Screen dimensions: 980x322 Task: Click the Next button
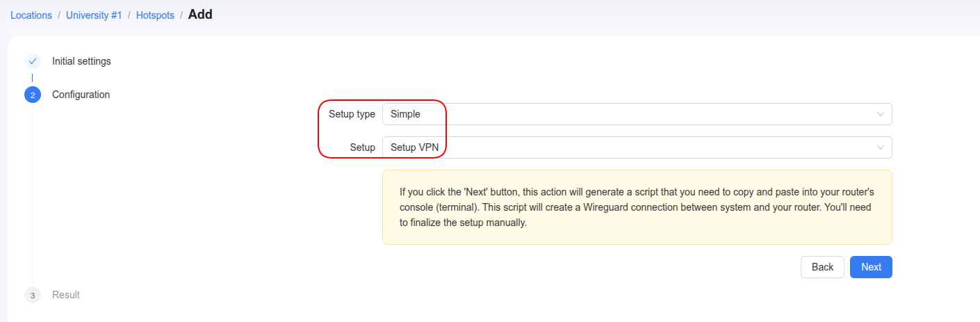point(871,267)
